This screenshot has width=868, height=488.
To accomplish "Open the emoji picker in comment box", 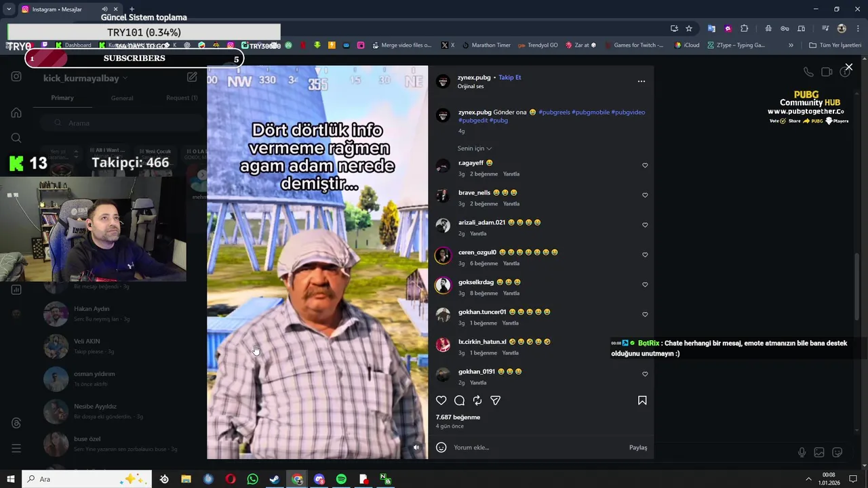I will [441, 447].
